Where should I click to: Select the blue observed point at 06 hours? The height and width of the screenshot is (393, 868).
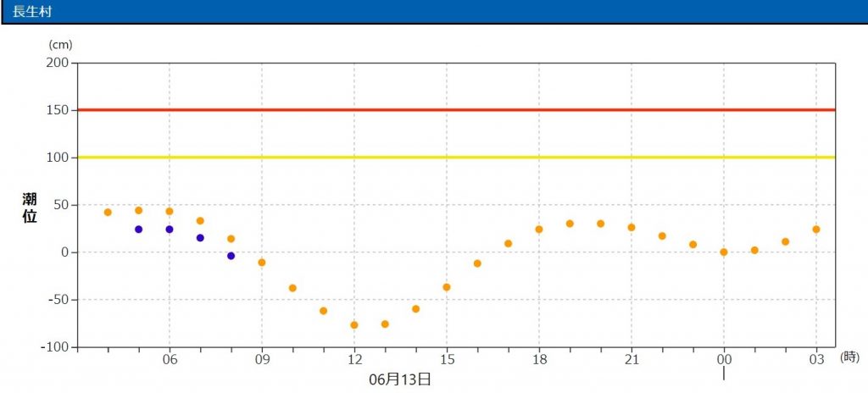click(x=170, y=230)
